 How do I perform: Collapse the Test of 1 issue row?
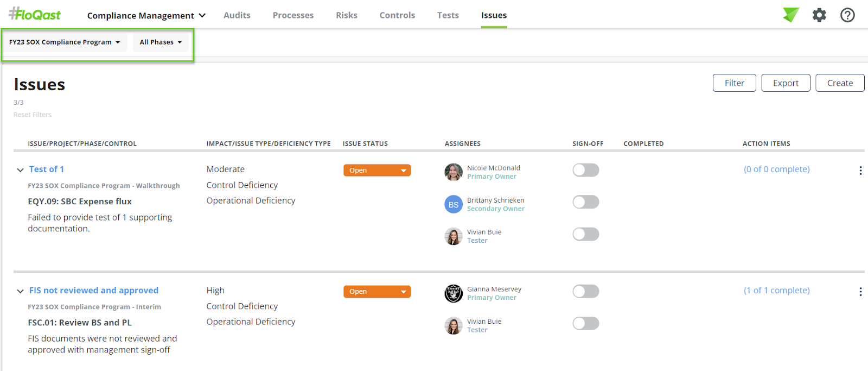(x=20, y=170)
